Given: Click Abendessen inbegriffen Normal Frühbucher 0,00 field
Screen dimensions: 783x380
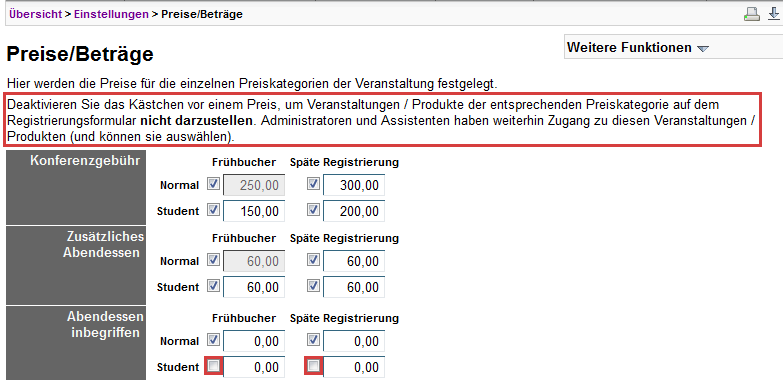Looking at the screenshot, I should 254,342.
